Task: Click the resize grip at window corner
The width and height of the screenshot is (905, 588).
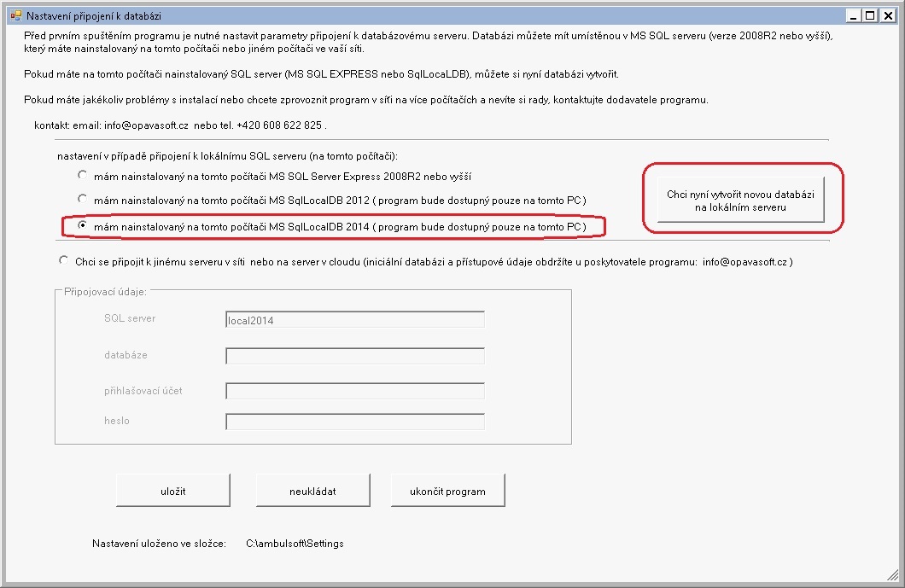Action: tap(893, 574)
